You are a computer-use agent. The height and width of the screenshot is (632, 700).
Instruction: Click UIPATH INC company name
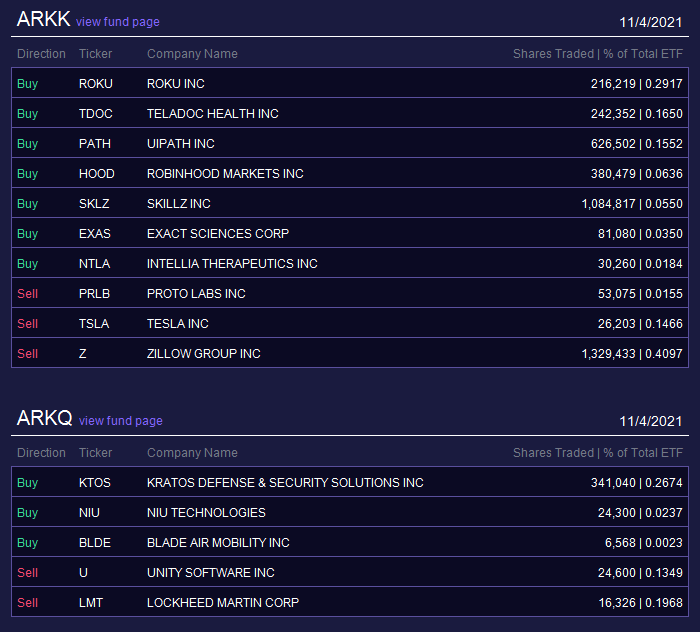click(x=180, y=143)
